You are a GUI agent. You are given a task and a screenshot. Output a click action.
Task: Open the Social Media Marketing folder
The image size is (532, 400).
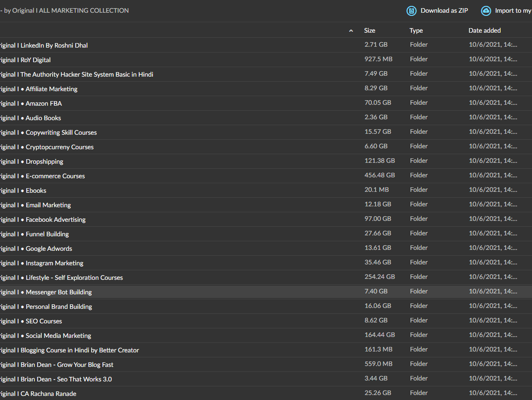[58, 336]
